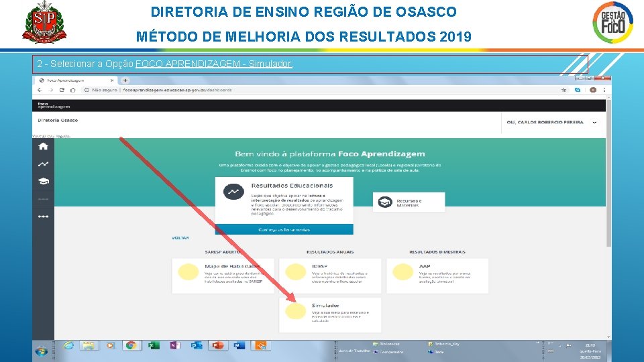This screenshot has width=644, height=362.
Task: Bookmark the page with the star icon
Action: pos(564,90)
